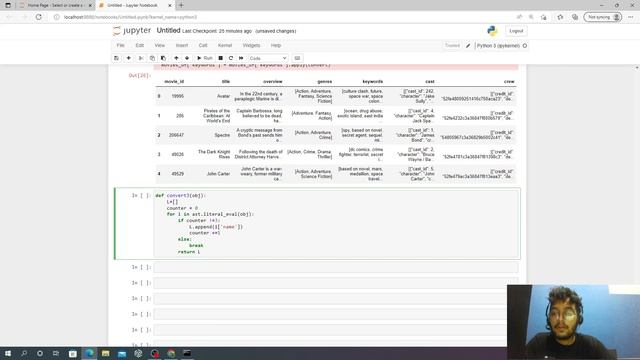This screenshot has width=640, height=360.
Task: Click the Avatar title cell in output table
Action: [x=223, y=96]
